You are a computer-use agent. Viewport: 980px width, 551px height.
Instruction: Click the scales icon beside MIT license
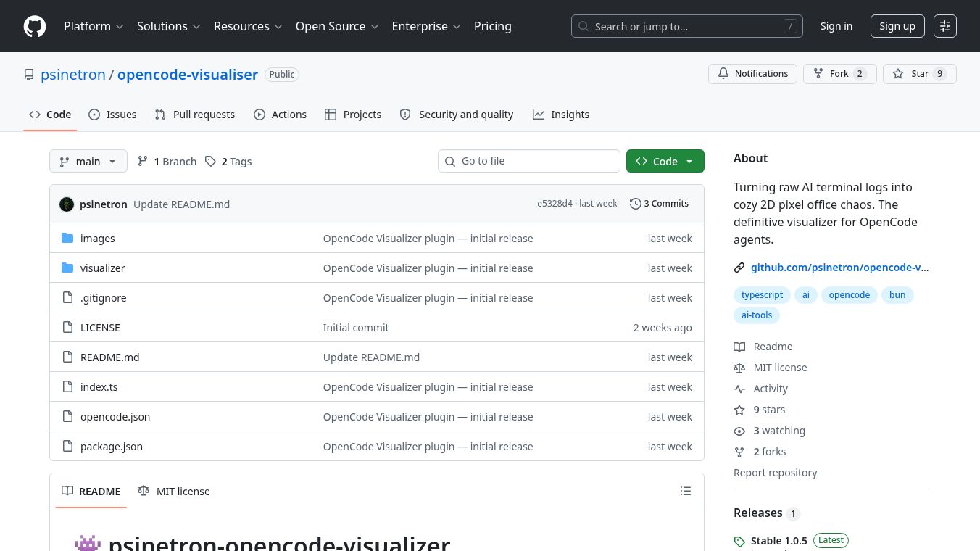pos(739,368)
